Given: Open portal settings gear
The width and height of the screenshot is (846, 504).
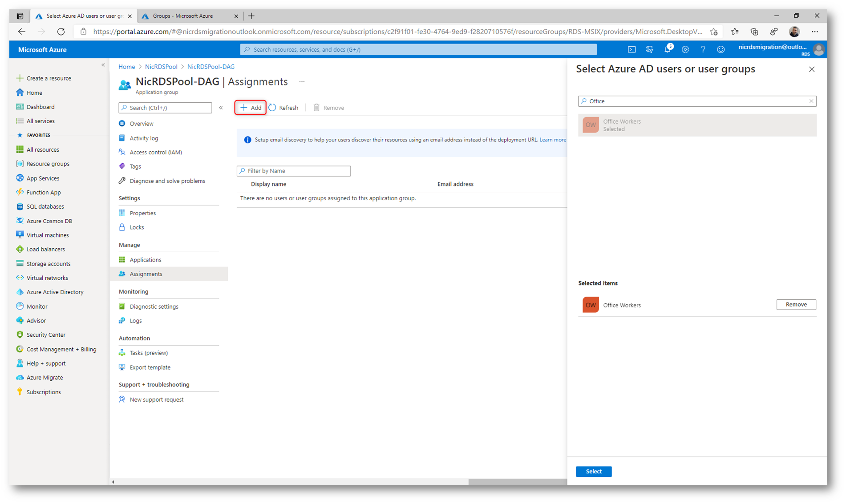Looking at the screenshot, I should pyautogui.click(x=685, y=49).
